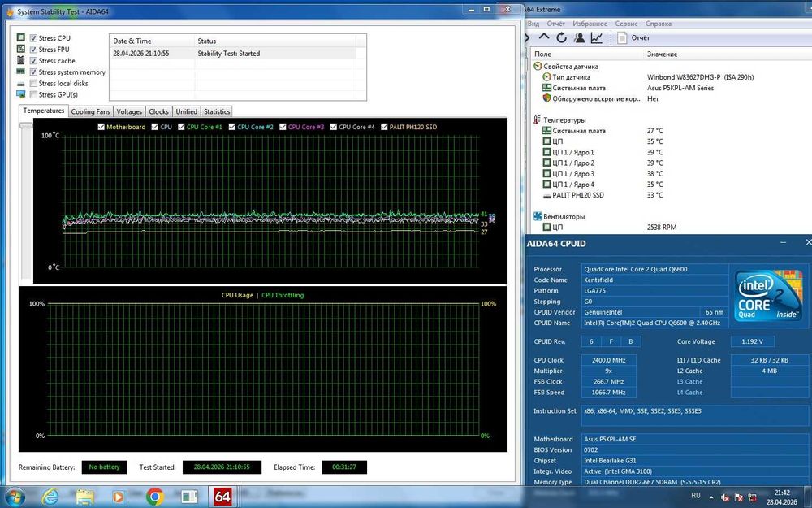The width and height of the screenshot is (812, 508).
Task: Open Windows Media Player from taskbar
Action: click(118, 497)
